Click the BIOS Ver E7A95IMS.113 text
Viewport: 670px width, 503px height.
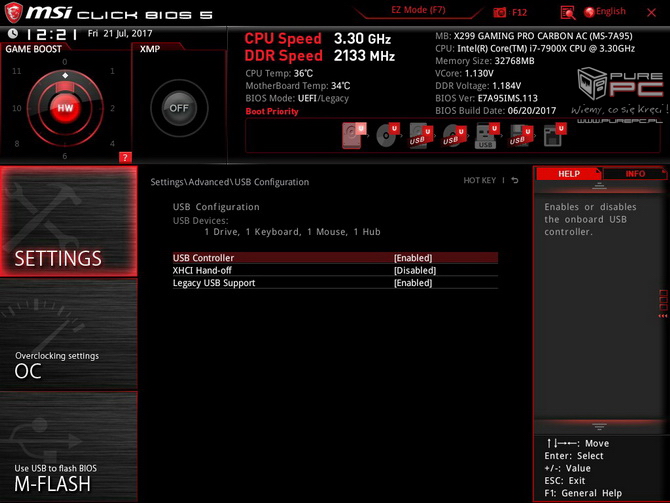[x=486, y=98]
